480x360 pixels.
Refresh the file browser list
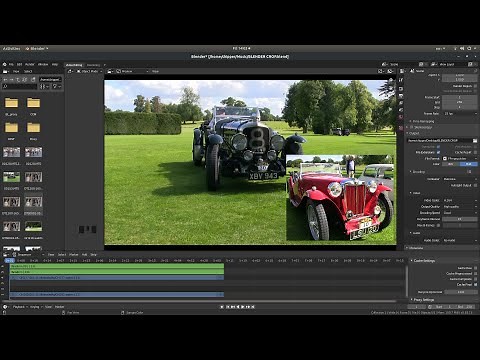tap(24, 80)
